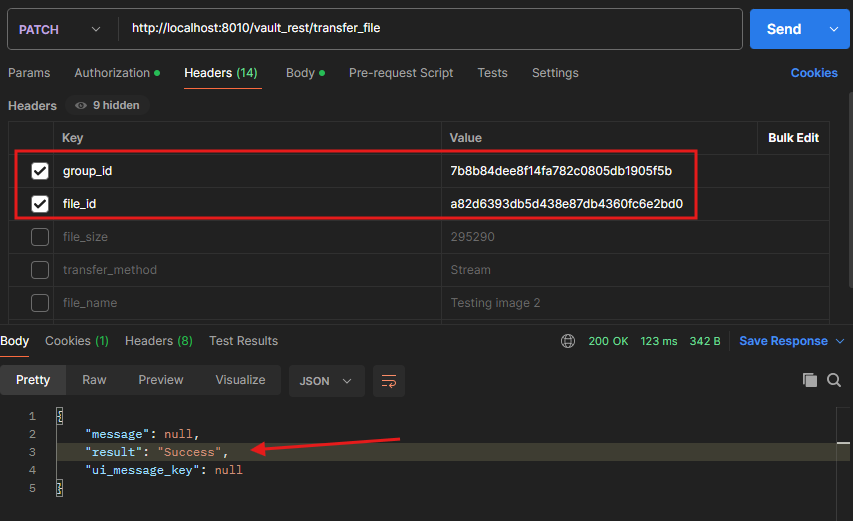Switch to Raw response view
Image resolution: width=853 pixels, height=521 pixels.
(94, 380)
